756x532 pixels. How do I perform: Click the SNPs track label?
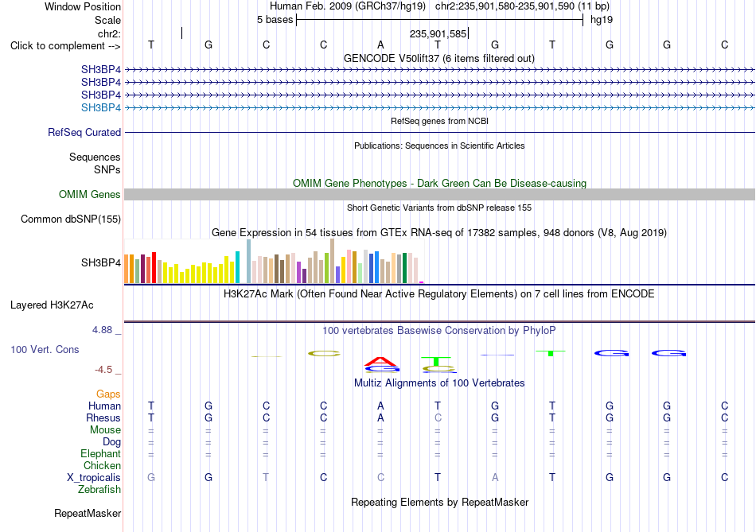(x=107, y=169)
